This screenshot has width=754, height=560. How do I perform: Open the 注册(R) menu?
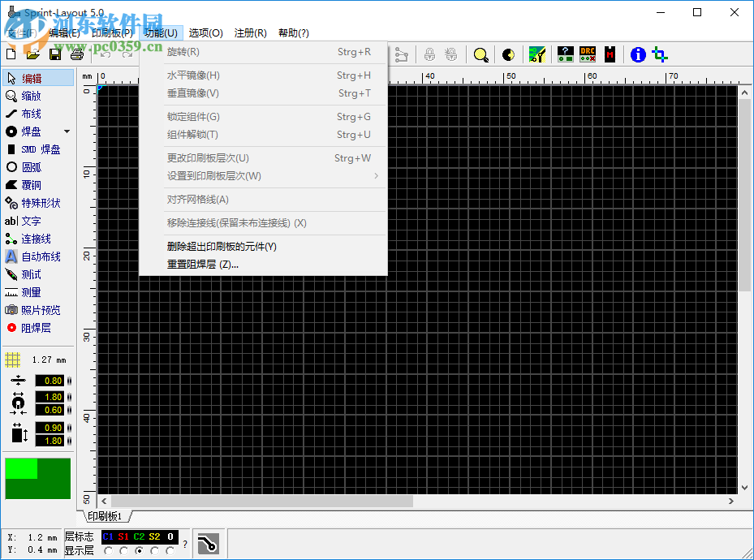251,32
